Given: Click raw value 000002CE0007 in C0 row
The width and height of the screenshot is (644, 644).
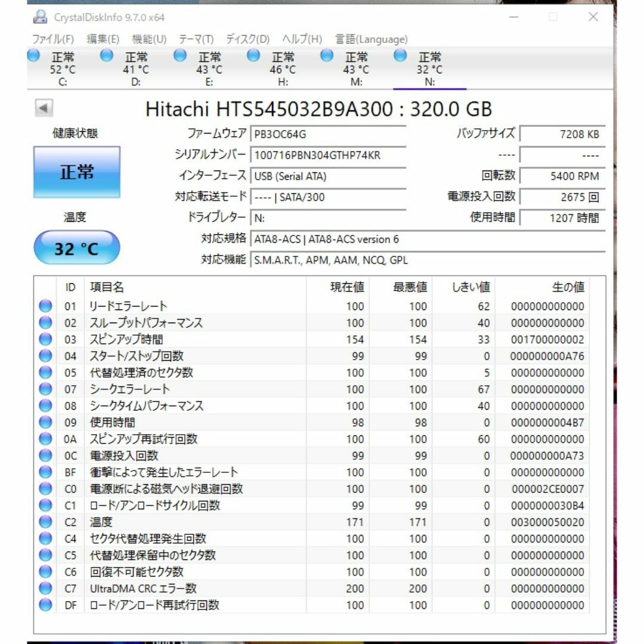Looking at the screenshot, I should click(x=547, y=489).
